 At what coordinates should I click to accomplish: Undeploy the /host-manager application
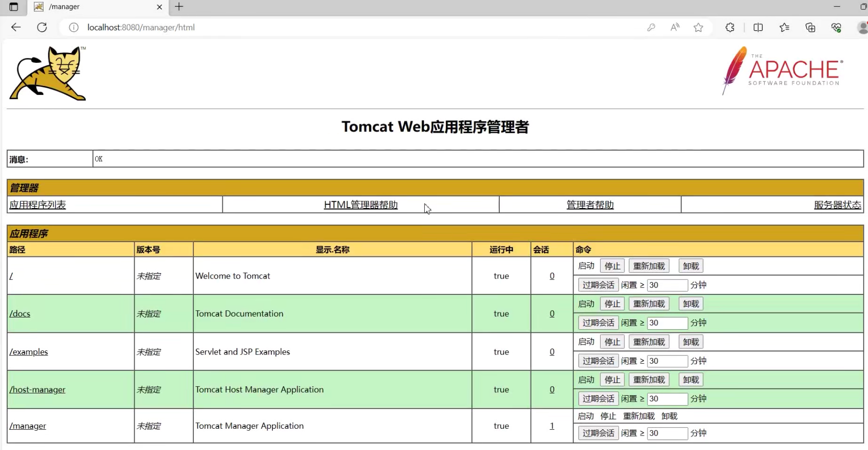[691, 380]
